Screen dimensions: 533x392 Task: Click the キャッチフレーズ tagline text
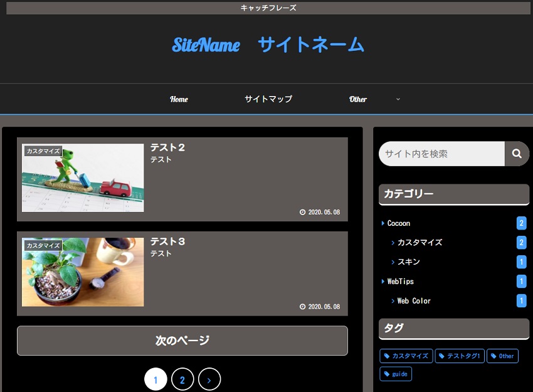click(268, 8)
